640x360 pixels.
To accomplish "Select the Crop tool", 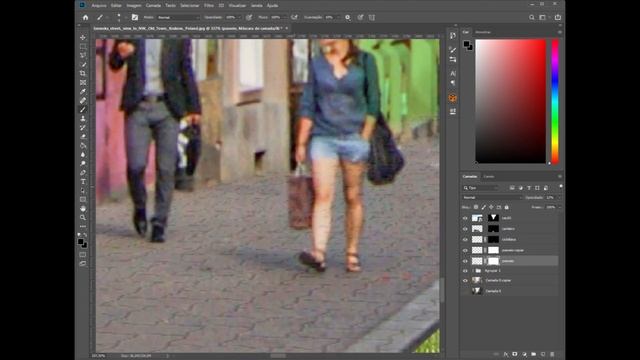I will pos(83,73).
